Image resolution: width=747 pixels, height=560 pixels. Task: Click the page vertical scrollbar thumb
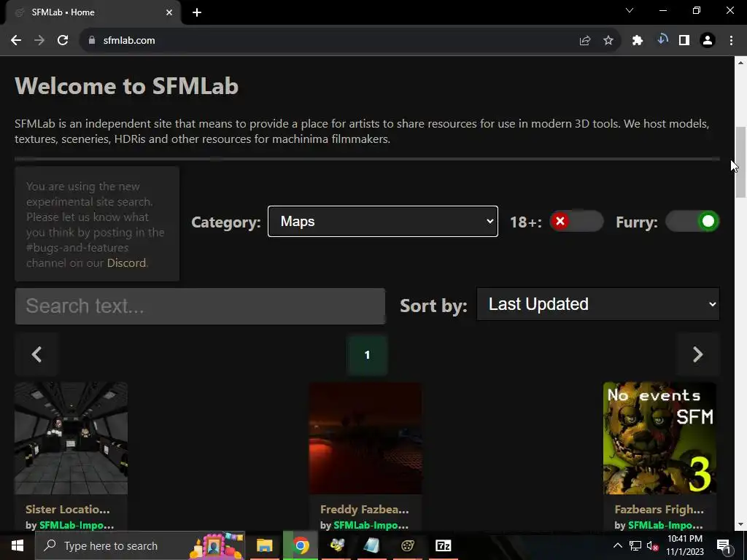click(x=740, y=162)
